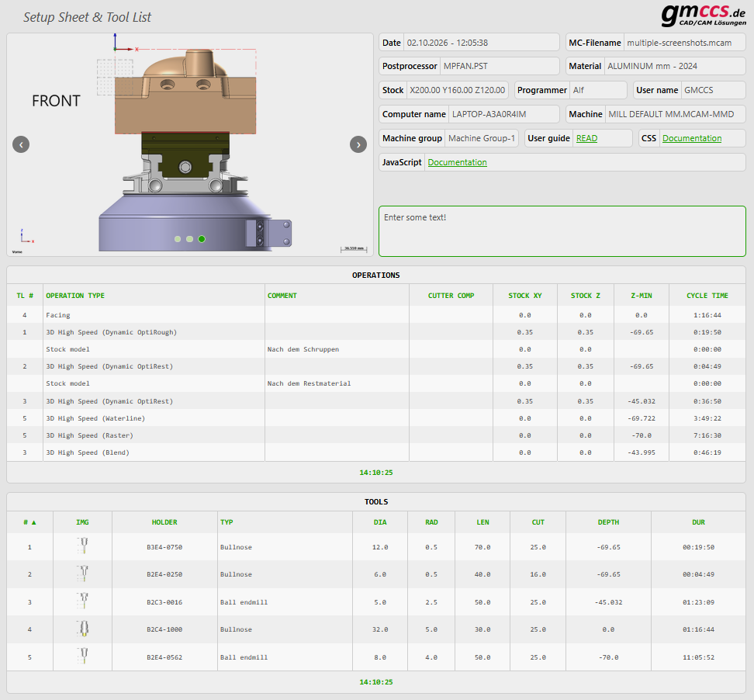Viewport: 754px width, 700px height.
Task: Click the 'Enter some text!' notes field
Action: (x=562, y=231)
